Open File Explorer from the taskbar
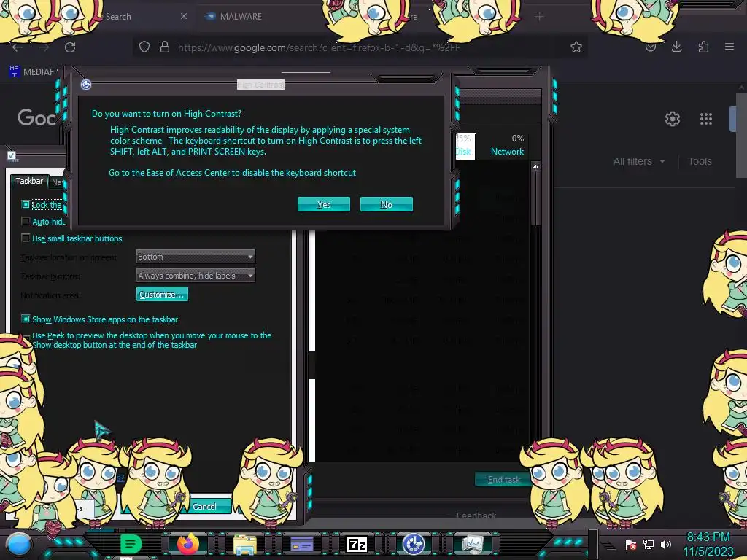Screen dimensions: 747x560 click(x=245, y=544)
